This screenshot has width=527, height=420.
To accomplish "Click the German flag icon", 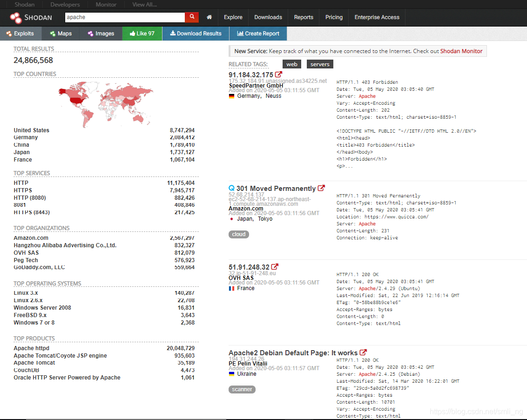I will 231,96.
